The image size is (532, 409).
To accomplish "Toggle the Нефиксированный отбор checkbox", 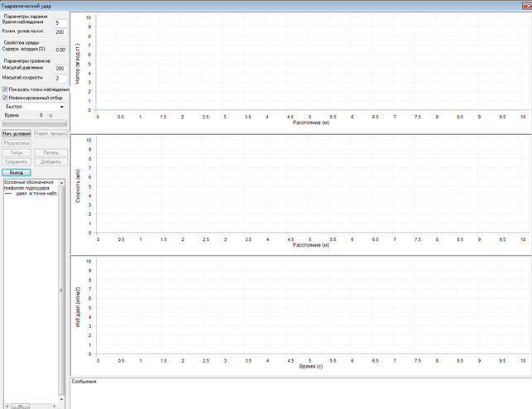I will pyautogui.click(x=5, y=98).
